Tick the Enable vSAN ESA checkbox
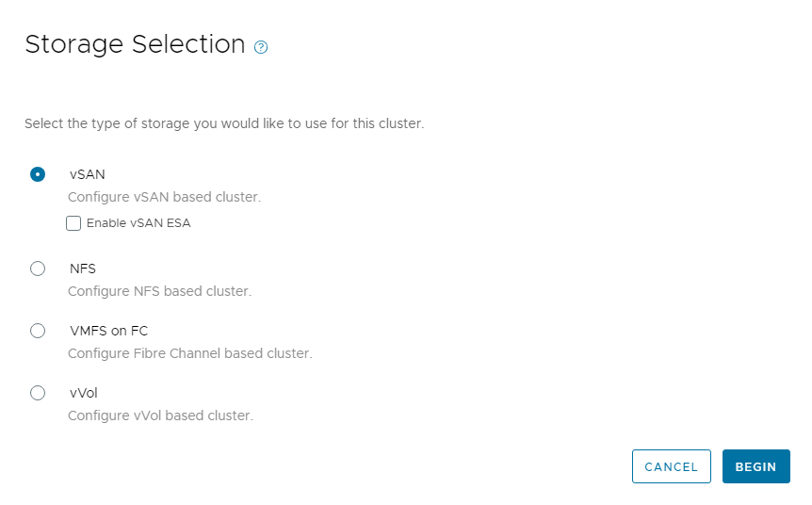The width and height of the screenshot is (812, 505). [x=73, y=223]
